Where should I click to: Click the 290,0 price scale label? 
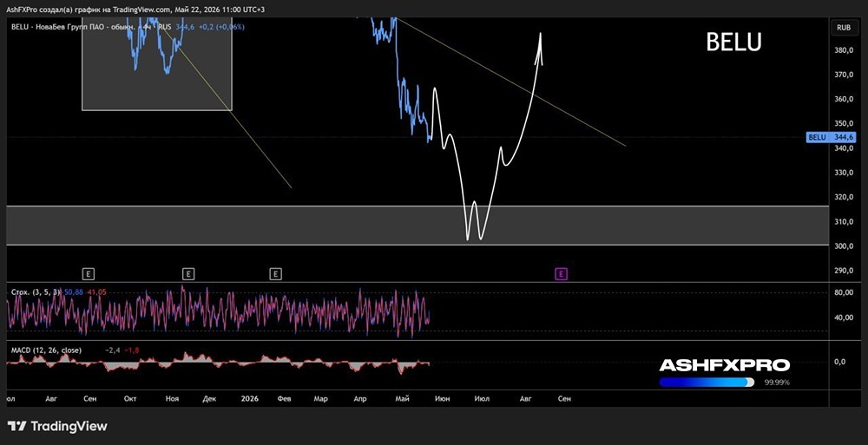click(844, 271)
